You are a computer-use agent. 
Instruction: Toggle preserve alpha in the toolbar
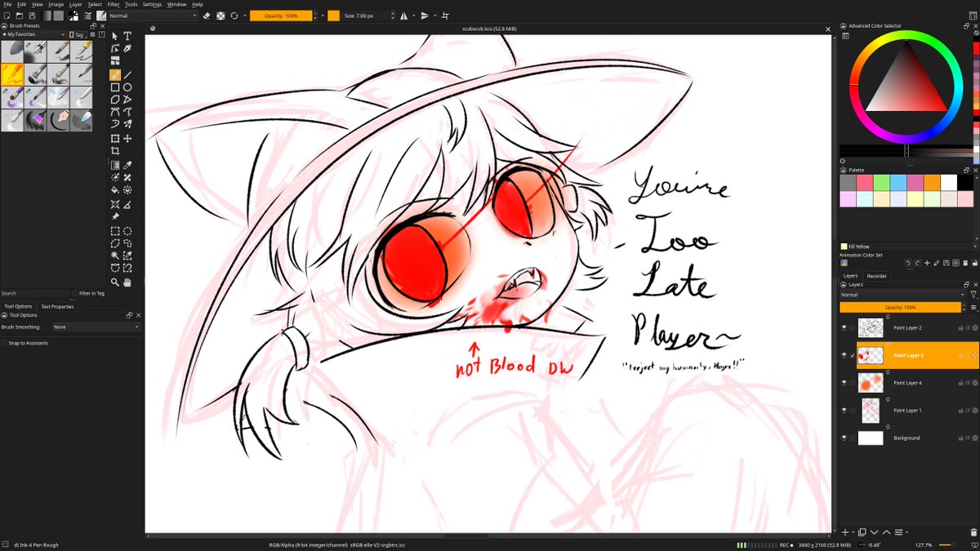point(220,16)
